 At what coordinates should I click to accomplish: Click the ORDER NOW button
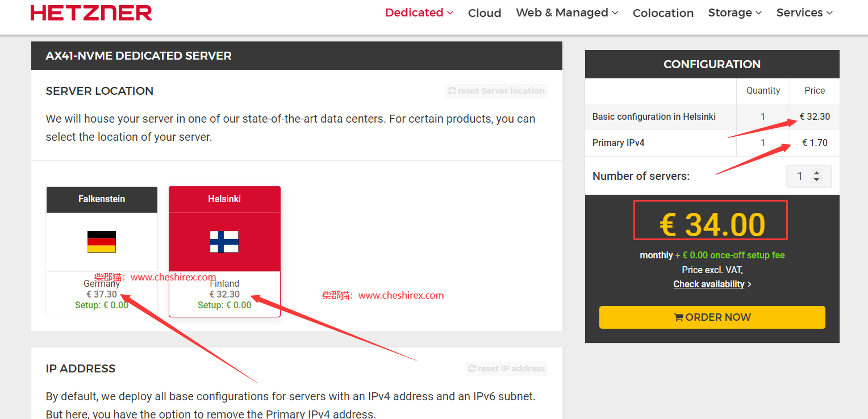click(712, 317)
